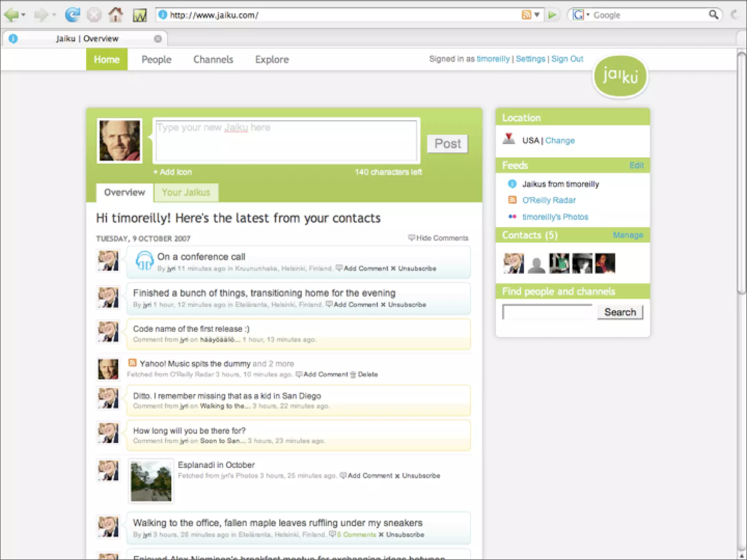Click the new Jaiku text box
The width and height of the screenshot is (747, 560).
pos(286,141)
